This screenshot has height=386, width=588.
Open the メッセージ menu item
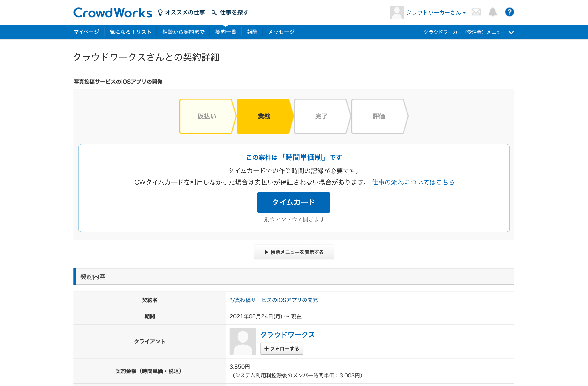tap(281, 32)
